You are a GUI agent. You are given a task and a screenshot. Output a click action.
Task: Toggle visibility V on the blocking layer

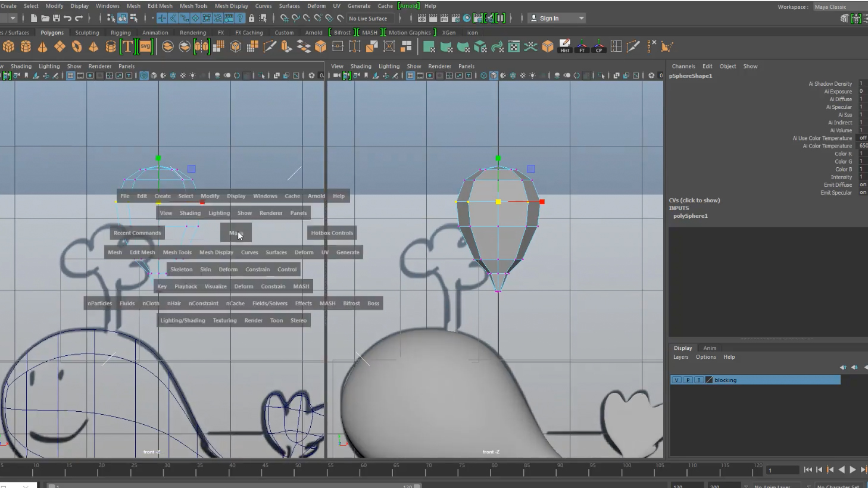676,380
